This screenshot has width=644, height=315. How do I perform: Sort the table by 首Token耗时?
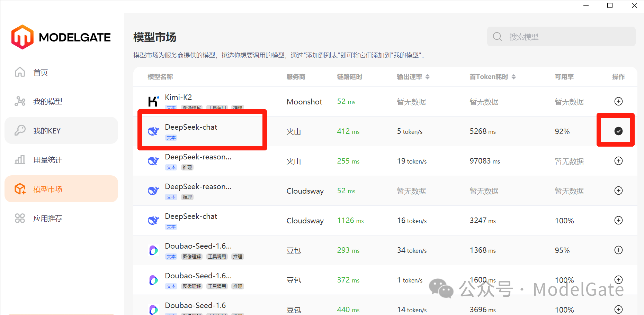[x=515, y=76]
